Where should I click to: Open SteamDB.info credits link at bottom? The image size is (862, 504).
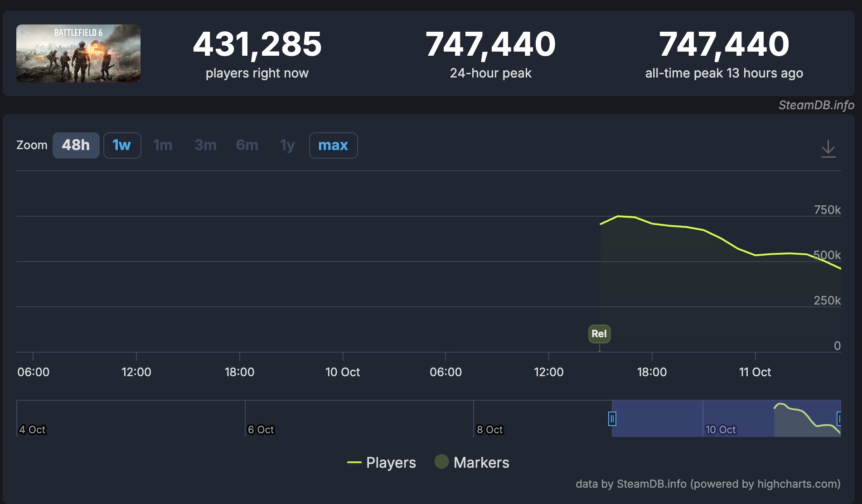pyautogui.click(x=707, y=484)
